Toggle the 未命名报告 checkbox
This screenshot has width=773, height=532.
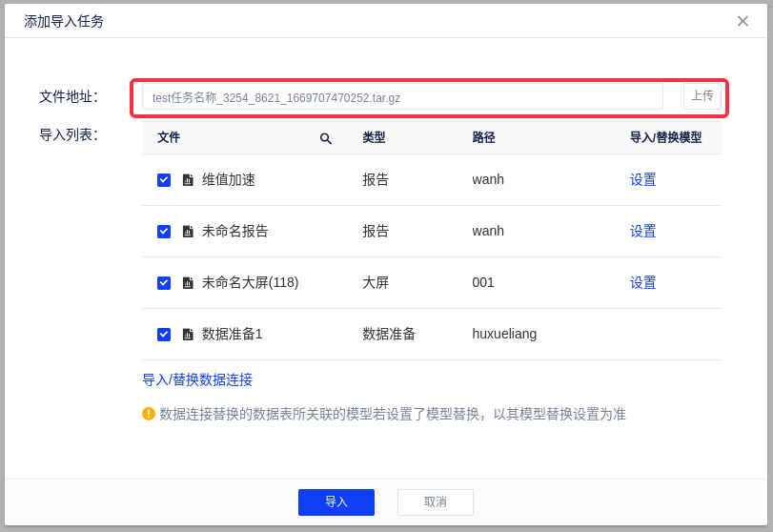(164, 232)
